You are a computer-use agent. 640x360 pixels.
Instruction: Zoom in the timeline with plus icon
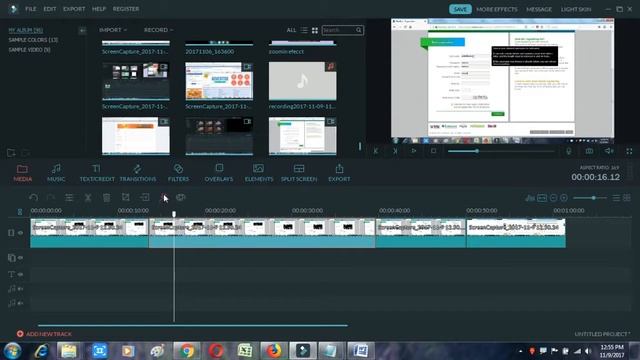point(564,198)
